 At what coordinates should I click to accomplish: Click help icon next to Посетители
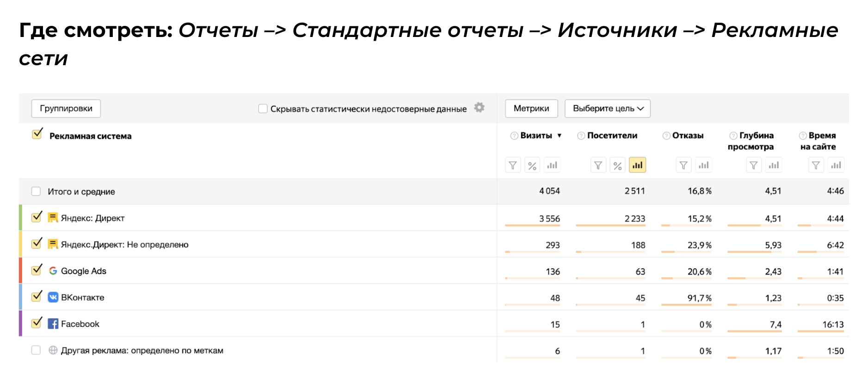point(581,136)
